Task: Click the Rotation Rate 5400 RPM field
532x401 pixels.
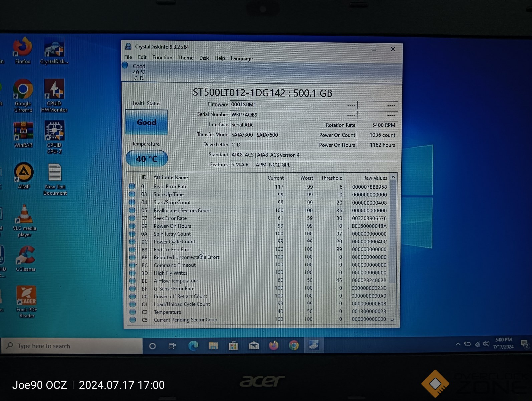Action: coord(377,125)
